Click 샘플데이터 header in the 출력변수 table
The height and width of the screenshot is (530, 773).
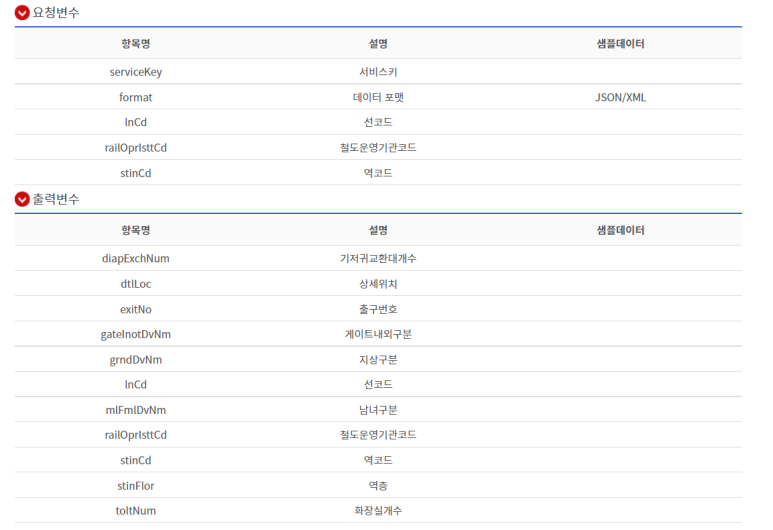(620, 230)
